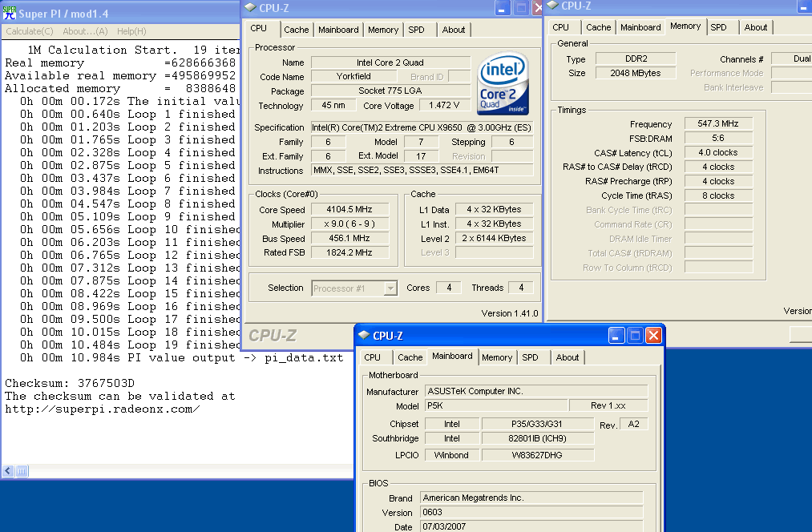Switch to the SPD tab in the Processor CPU-Z window
This screenshot has width=812, height=532.
pyautogui.click(x=416, y=30)
